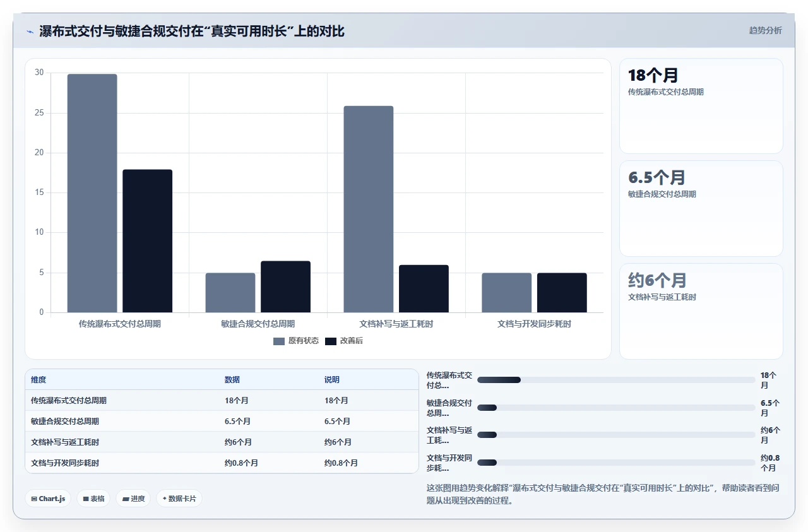Click the trend icon beside the dashboard title
This screenshot has width=808, height=532.
click(x=30, y=31)
